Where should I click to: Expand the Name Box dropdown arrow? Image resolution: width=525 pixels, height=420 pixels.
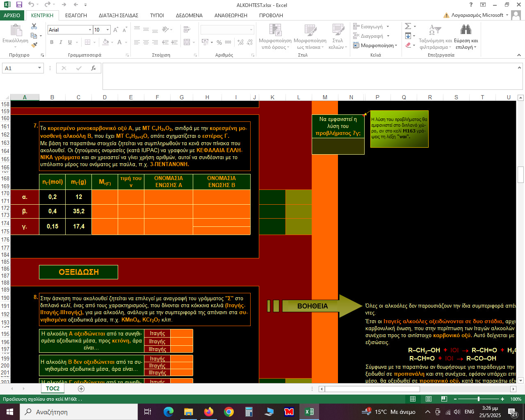(x=39, y=68)
